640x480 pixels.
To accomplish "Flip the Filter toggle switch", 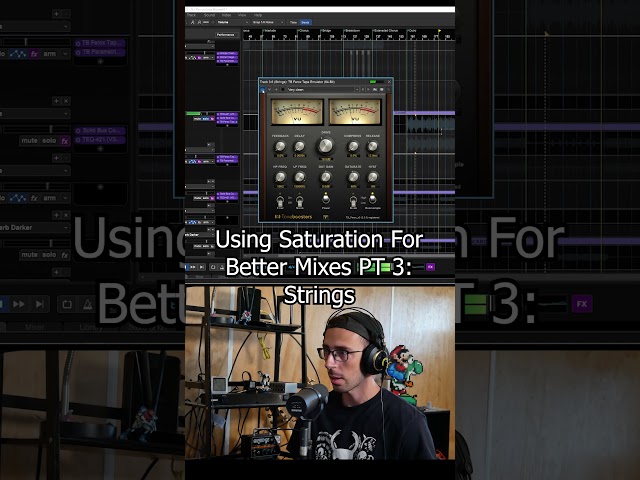I will click(280, 201).
